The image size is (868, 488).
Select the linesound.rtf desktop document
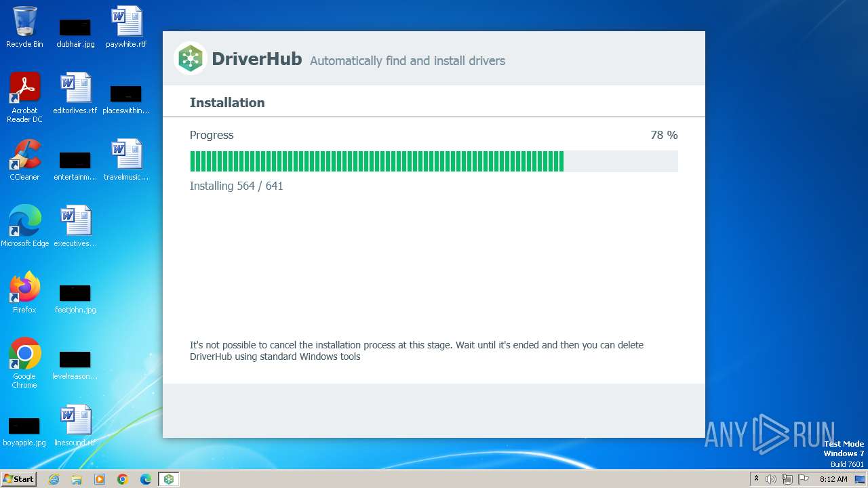pos(75,426)
